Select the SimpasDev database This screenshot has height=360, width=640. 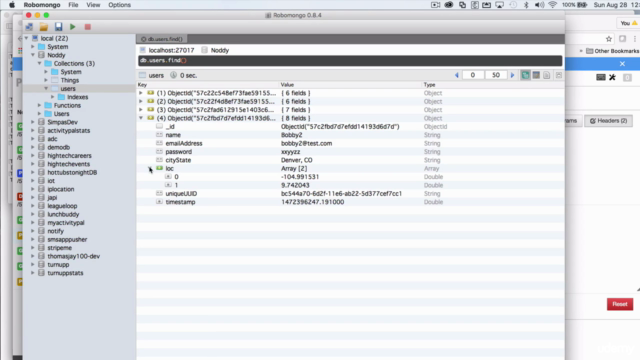62,122
